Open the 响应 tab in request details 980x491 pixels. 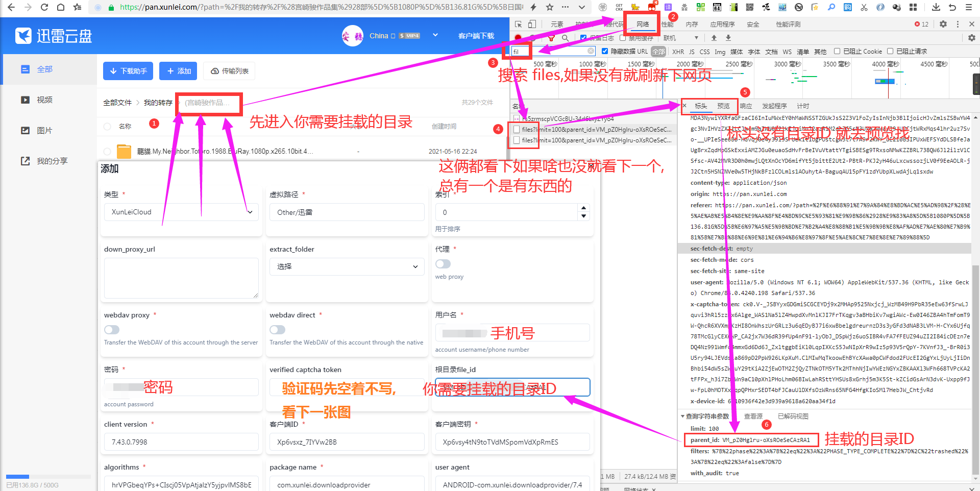[x=746, y=106]
